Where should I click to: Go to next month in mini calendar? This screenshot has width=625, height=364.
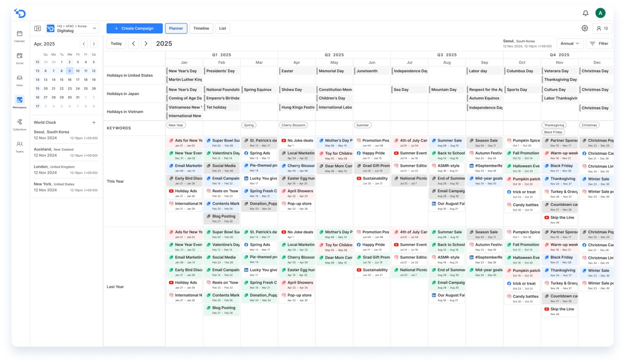pyautogui.click(x=94, y=44)
